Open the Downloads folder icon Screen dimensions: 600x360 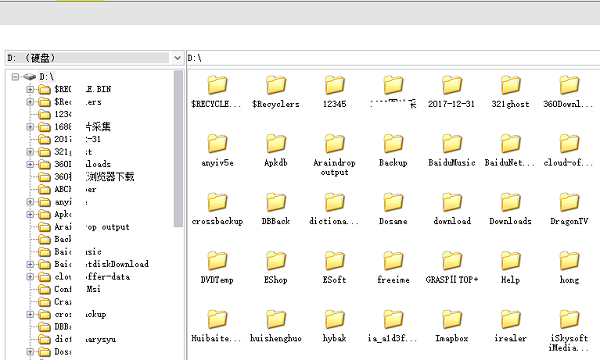point(510,202)
